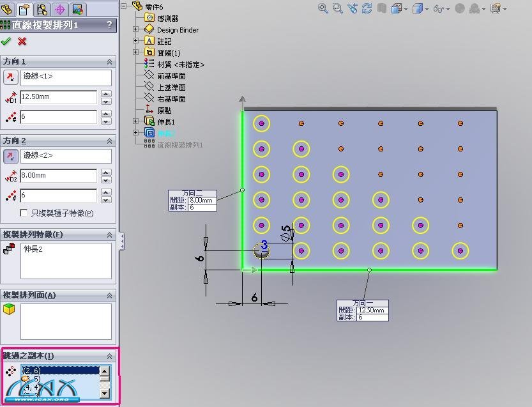Open the DimXpert crosshair tab icon

[60, 9]
